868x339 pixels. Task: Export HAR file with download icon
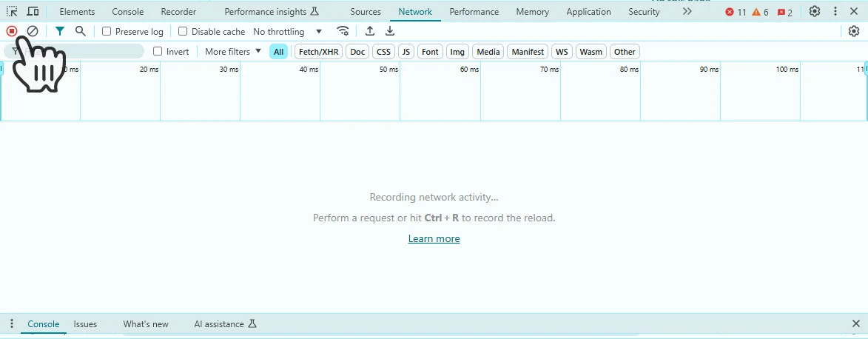[x=390, y=32]
